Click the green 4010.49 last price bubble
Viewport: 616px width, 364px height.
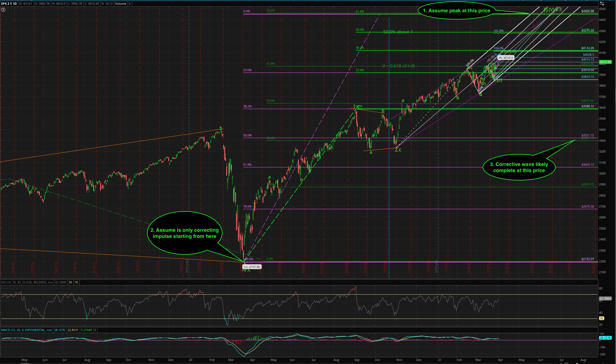(x=605, y=62)
